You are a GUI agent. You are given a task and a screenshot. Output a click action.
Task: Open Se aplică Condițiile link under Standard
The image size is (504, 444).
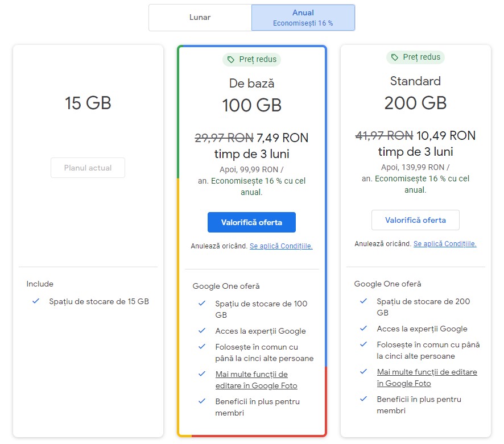tap(445, 244)
